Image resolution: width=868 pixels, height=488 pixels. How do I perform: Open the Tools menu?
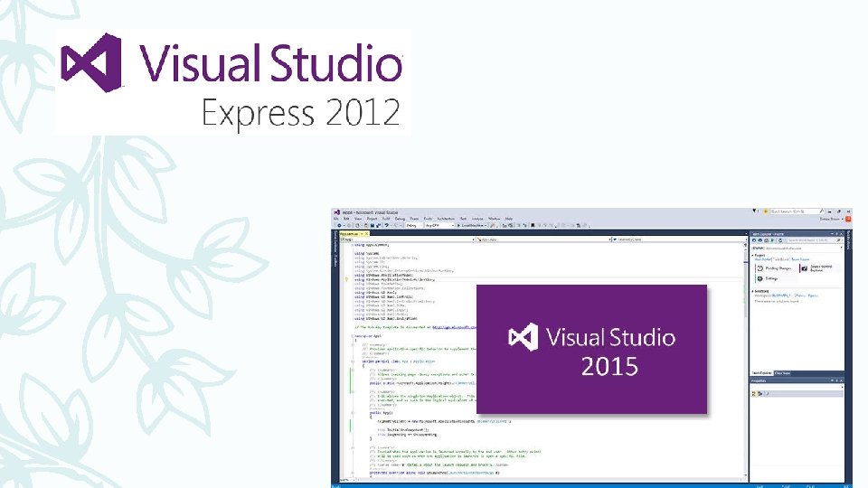pos(428,219)
